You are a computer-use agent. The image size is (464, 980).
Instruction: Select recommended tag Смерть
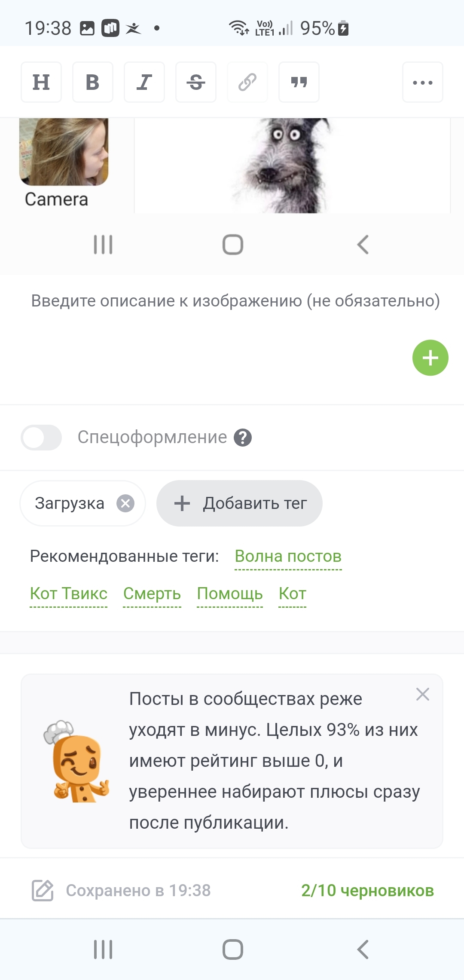pyautogui.click(x=152, y=594)
